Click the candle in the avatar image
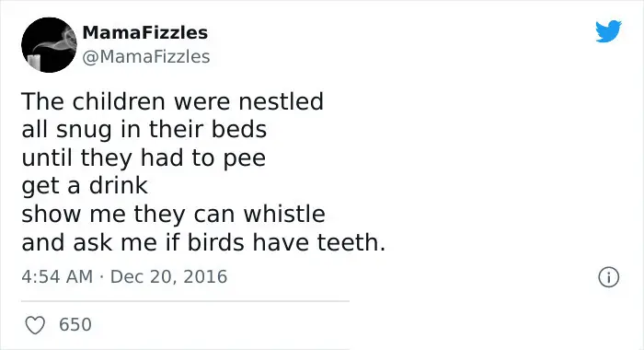This screenshot has height=350, width=644. pos(35,62)
